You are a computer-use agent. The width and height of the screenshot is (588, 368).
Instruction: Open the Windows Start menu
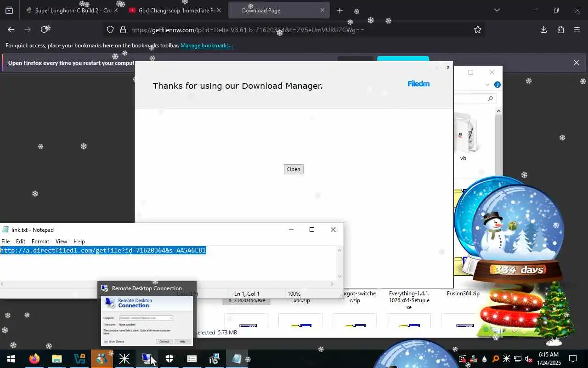click(x=11, y=359)
